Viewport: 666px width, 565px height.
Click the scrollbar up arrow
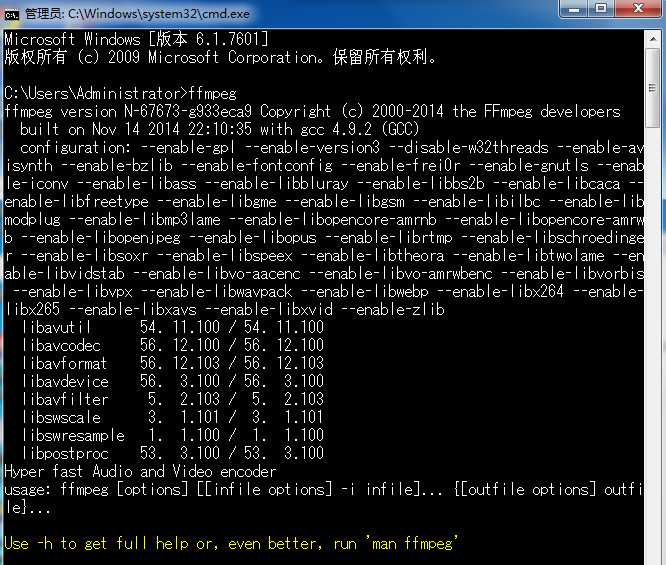[652, 39]
